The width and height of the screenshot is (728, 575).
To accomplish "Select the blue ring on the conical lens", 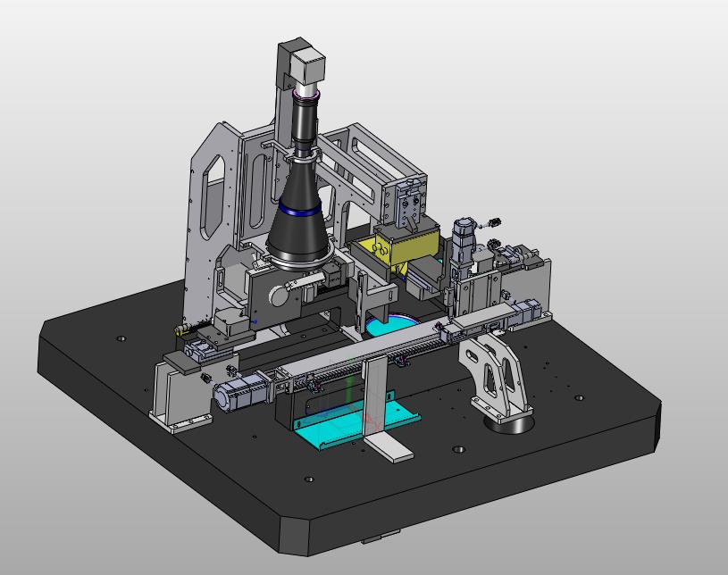I will pos(299,210).
